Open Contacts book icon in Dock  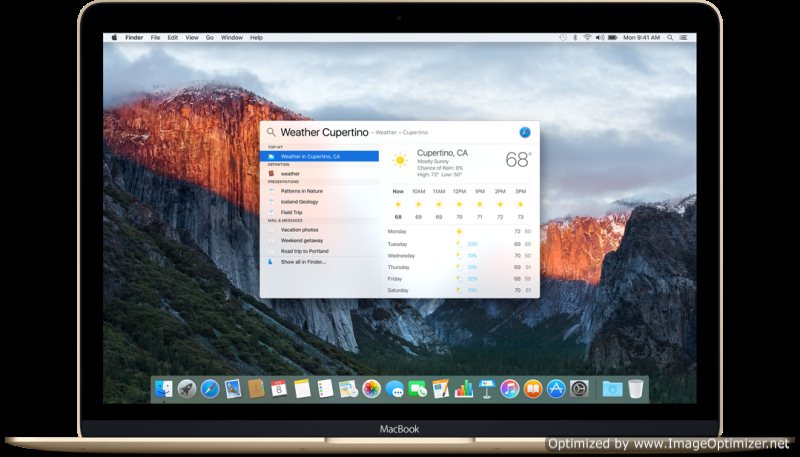[256, 389]
